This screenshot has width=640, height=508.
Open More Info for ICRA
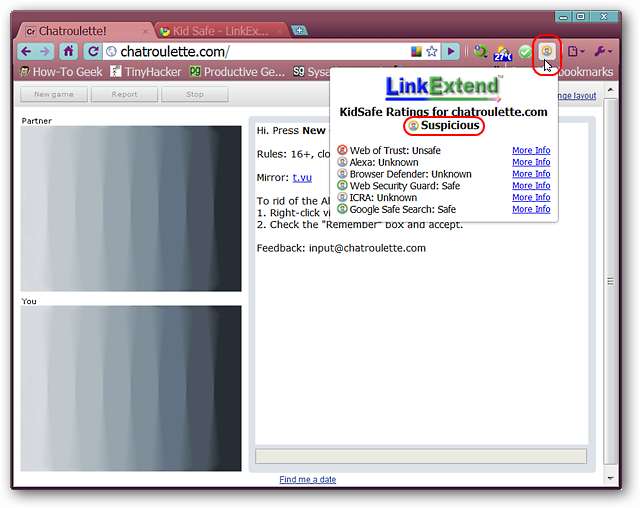coord(531,197)
